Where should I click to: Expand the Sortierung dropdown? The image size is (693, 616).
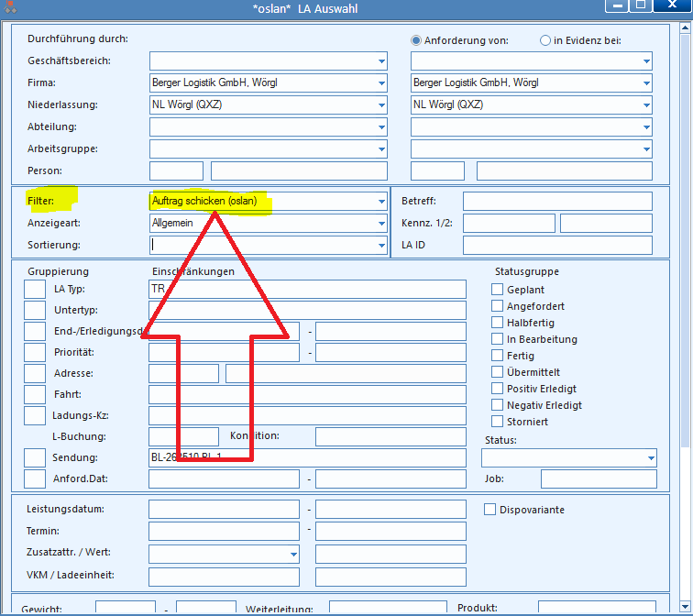381,246
